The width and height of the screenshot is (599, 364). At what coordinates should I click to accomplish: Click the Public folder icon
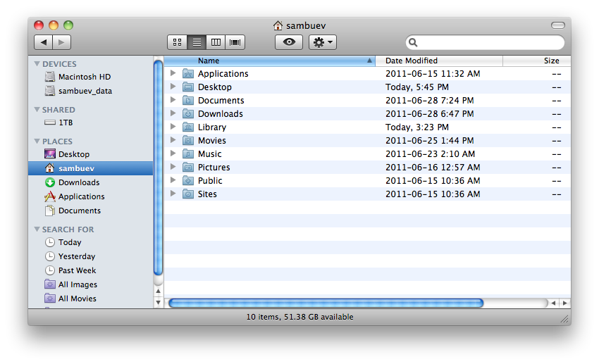188,180
